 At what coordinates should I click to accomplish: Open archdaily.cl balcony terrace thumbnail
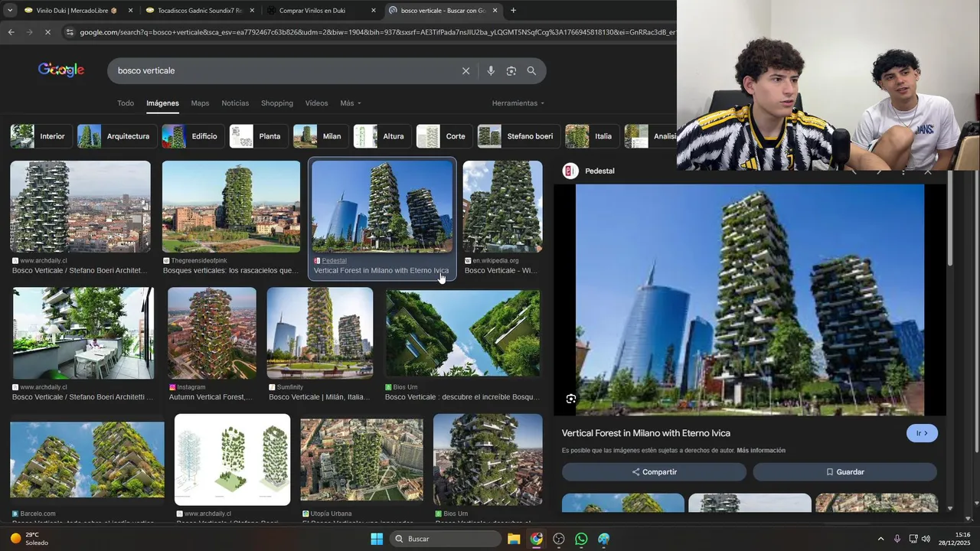click(x=83, y=333)
